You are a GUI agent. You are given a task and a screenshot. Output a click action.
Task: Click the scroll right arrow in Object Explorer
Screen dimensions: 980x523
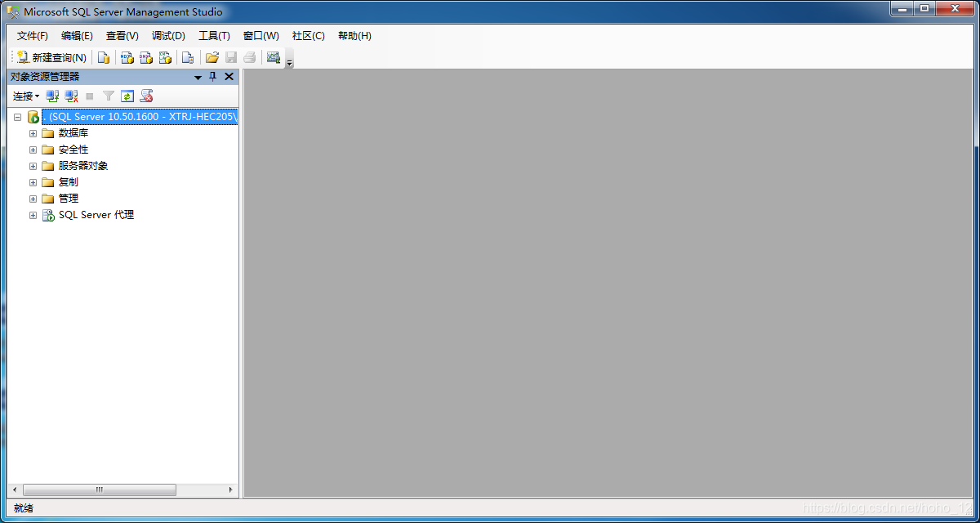point(231,489)
